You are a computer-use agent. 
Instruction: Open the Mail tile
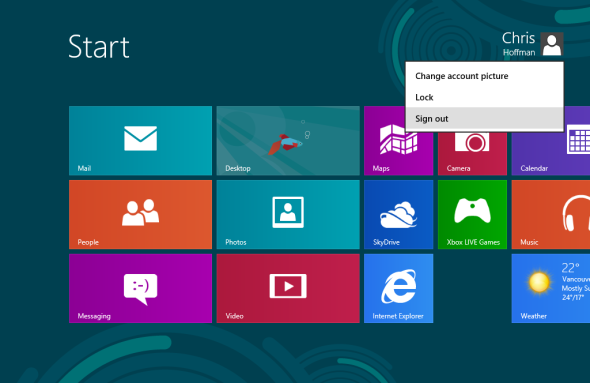click(140, 140)
